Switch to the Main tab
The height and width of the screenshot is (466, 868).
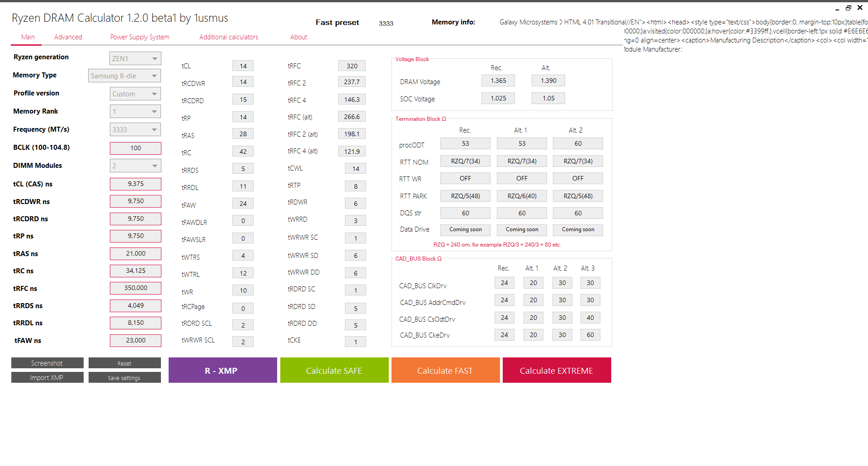[28, 37]
